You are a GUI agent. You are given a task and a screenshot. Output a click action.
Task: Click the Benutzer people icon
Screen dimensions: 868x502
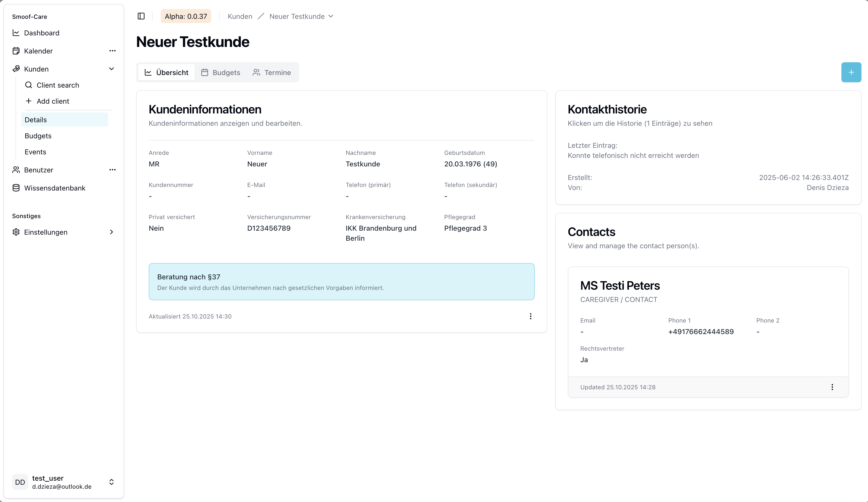16,170
